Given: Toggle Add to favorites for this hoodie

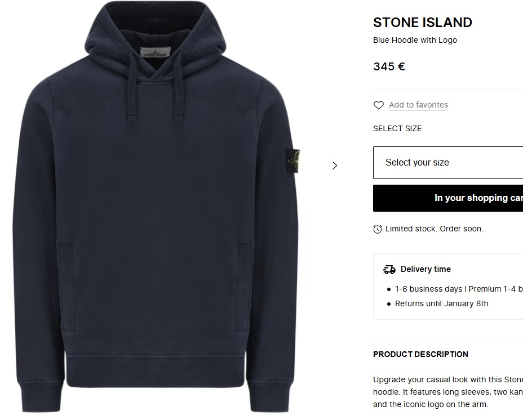Looking at the screenshot, I should click(418, 105).
